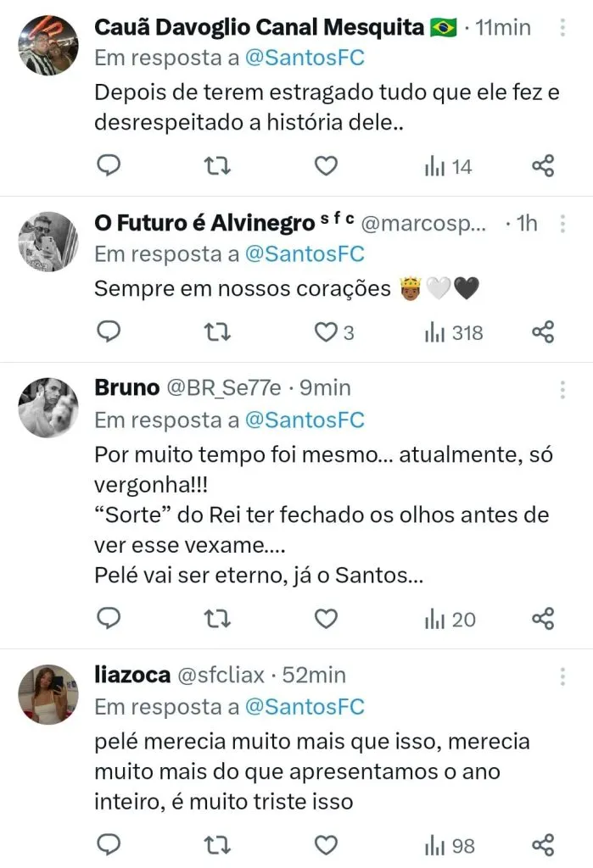Like Bruno's tweet
The width and height of the screenshot is (593, 868).
pos(327,620)
